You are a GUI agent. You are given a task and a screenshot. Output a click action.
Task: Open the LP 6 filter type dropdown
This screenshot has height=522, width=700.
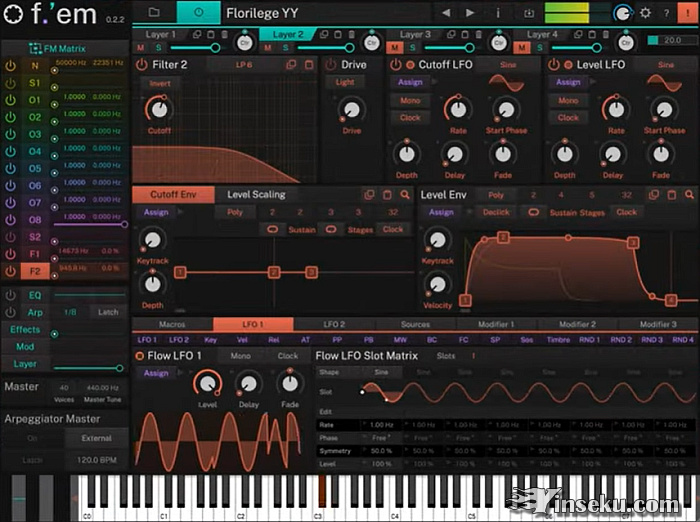click(x=244, y=65)
